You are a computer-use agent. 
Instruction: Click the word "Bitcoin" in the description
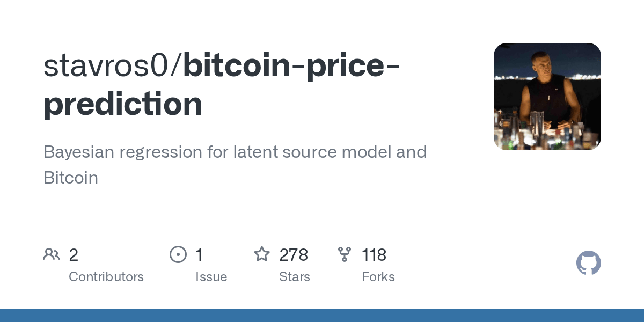click(x=71, y=178)
